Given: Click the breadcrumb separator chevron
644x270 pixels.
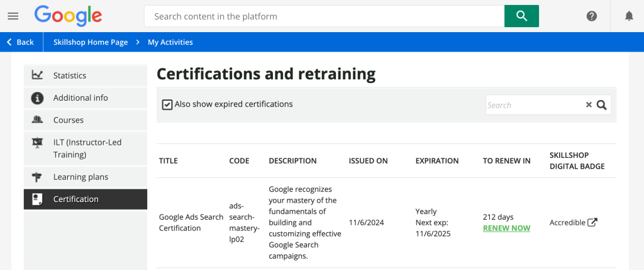Looking at the screenshot, I should click(x=138, y=42).
